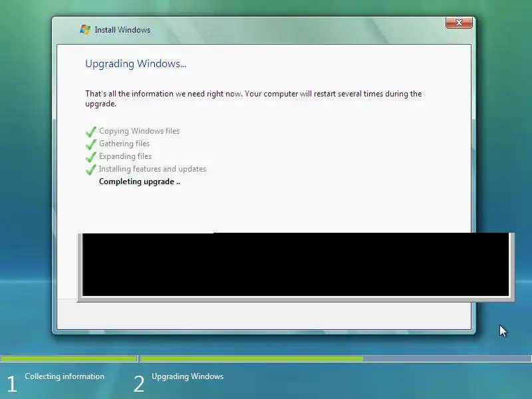Click 'Installing features and updates' step text
532x399 pixels.
pyautogui.click(x=152, y=169)
